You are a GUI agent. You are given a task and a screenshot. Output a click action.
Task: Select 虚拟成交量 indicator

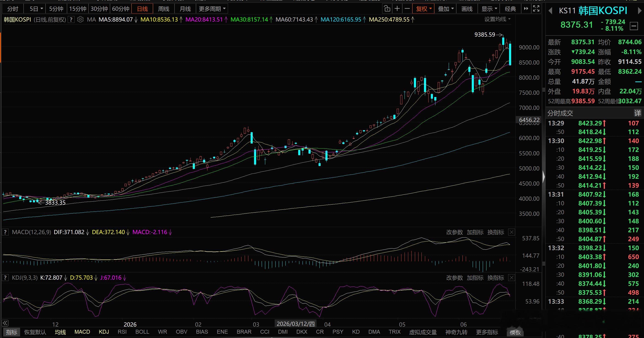pyautogui.click(x=423, y=332)
